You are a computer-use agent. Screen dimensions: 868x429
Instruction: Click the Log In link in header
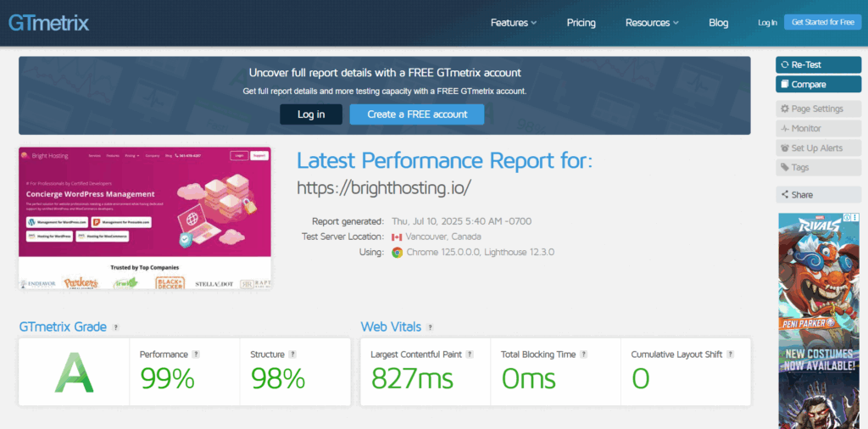(x=767, y=23)
